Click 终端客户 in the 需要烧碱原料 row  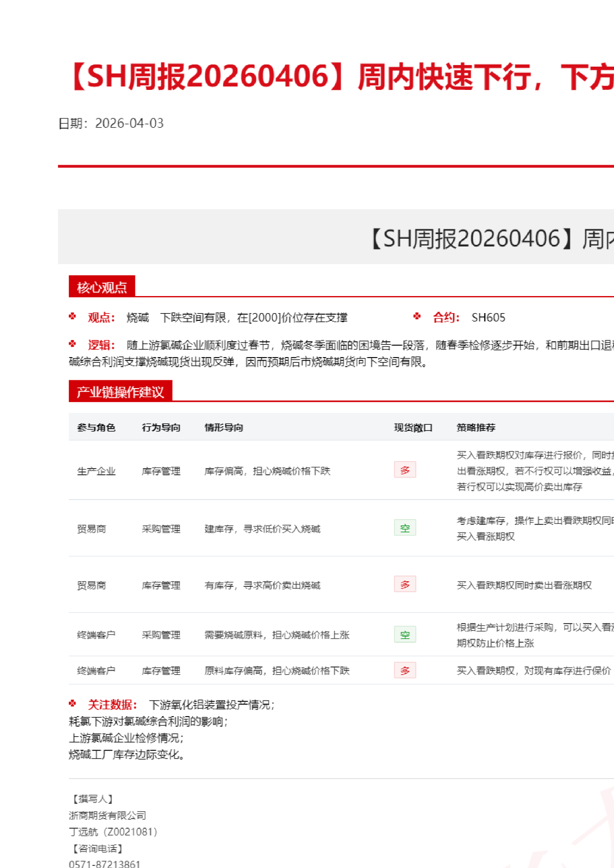pos(96,635)
